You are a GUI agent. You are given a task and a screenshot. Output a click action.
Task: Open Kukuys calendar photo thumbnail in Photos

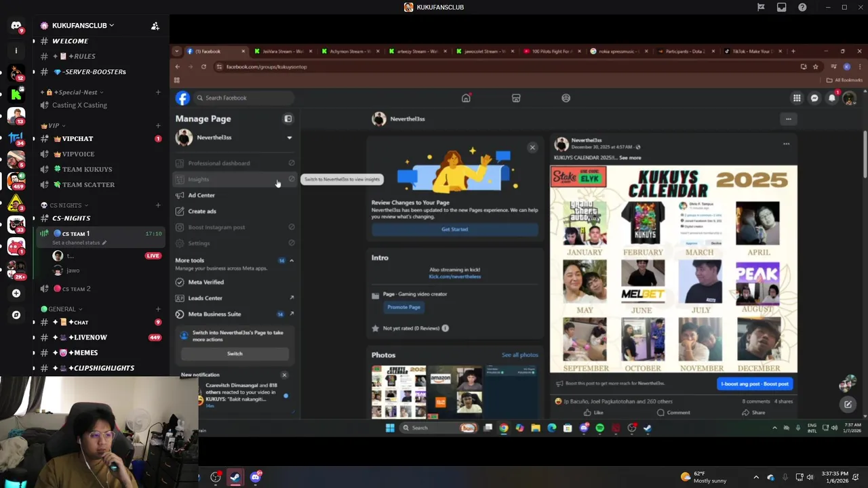coord(399,392)
